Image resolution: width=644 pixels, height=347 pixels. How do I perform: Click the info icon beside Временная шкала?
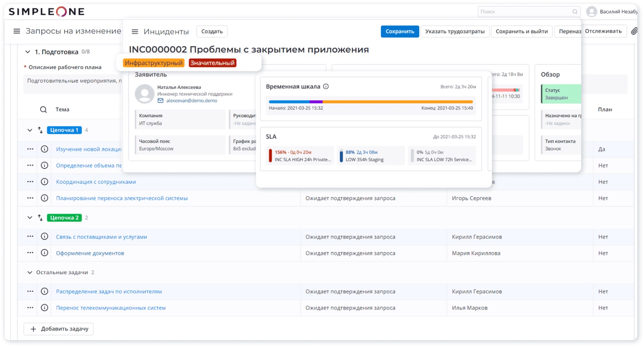point(326,87)
